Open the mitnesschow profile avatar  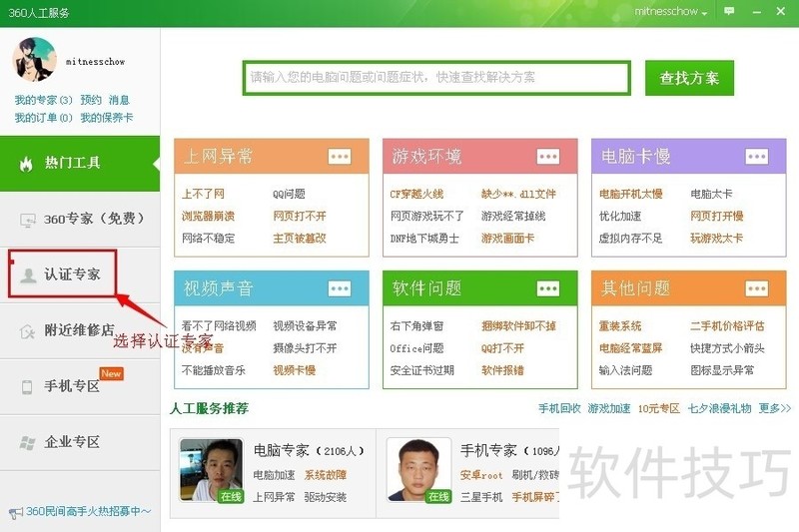[x=34, y=60]
